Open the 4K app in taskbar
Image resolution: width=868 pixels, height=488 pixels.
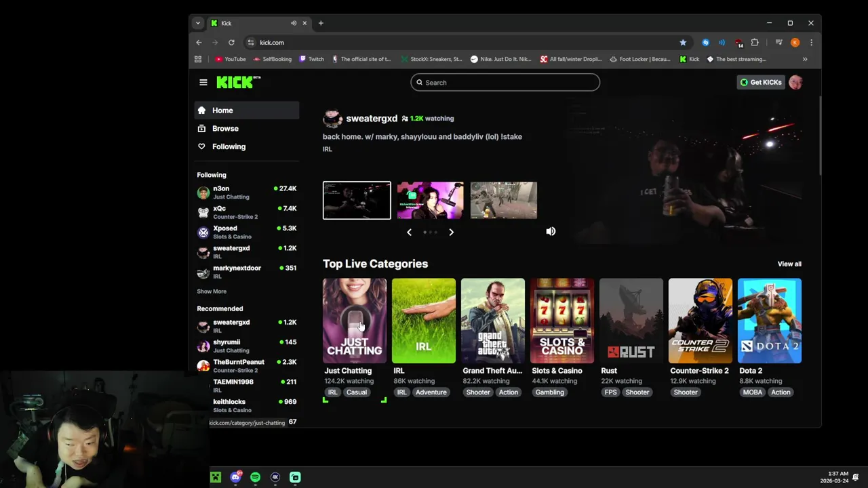(275, 477)
